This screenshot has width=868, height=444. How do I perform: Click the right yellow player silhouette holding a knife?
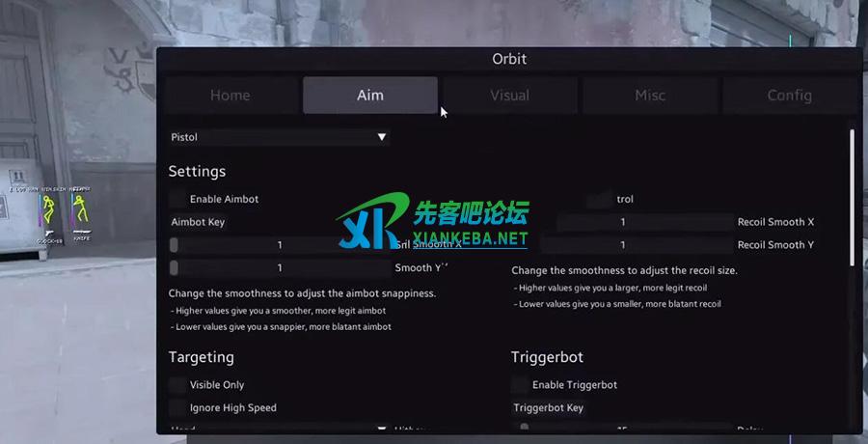point(81,209)
